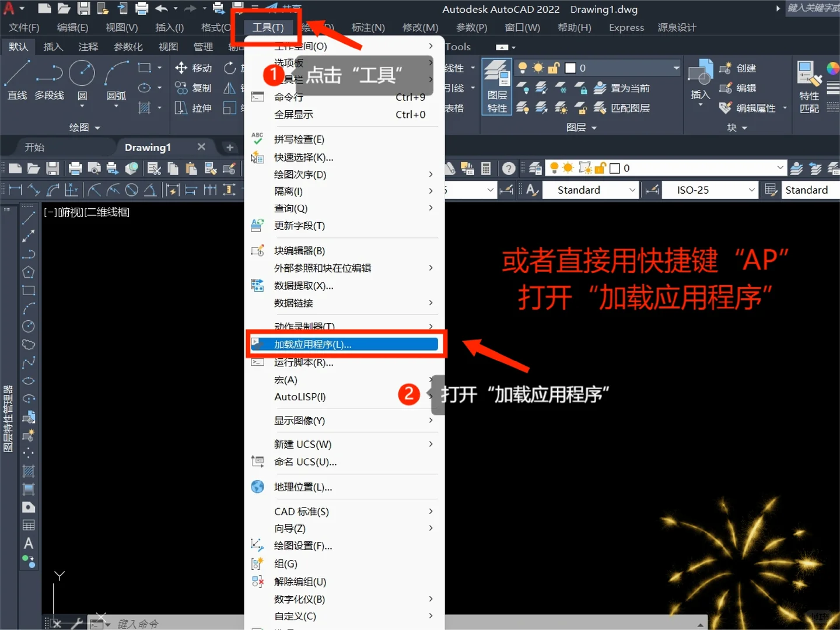Toggle the layer freeze sun icon

pyautogui.click(x=537, y=67)
